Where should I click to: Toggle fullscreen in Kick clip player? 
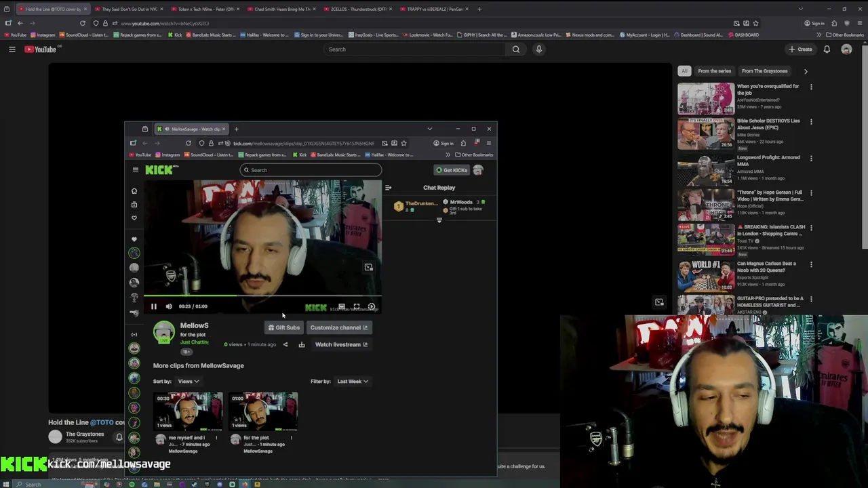[x=357, y=306]
